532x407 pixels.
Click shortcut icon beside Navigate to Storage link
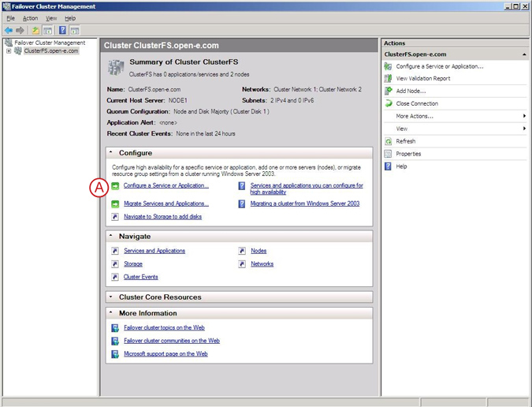click(115, 217)
